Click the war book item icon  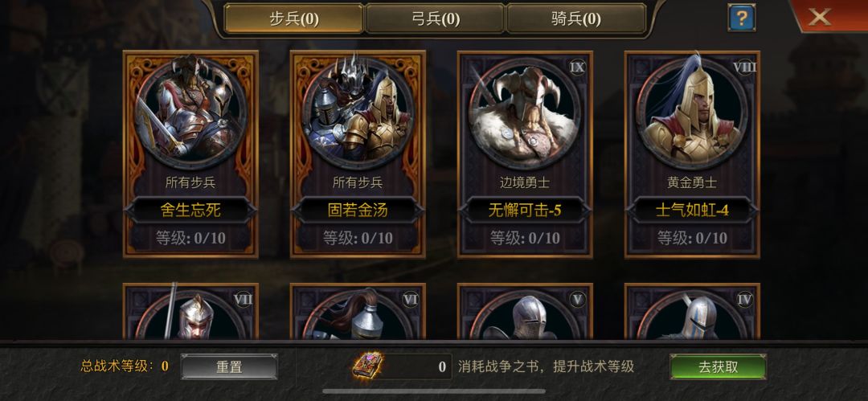point(367,366)
